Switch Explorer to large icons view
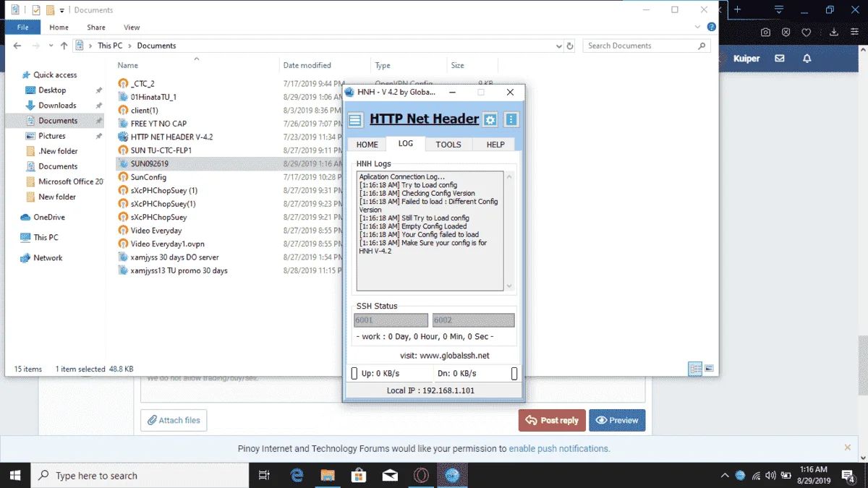This screenshot has width=868, height=488. click(710, 369)
